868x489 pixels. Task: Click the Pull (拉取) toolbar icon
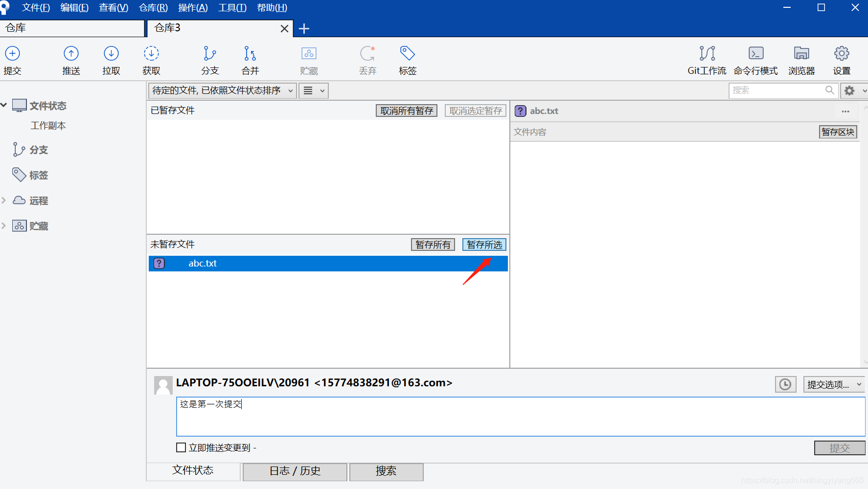111,53
